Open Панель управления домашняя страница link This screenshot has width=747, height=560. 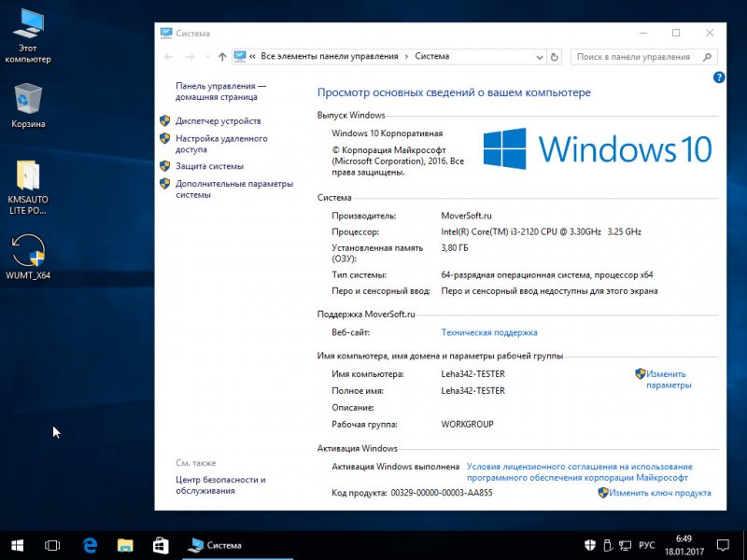coord(220,91)
